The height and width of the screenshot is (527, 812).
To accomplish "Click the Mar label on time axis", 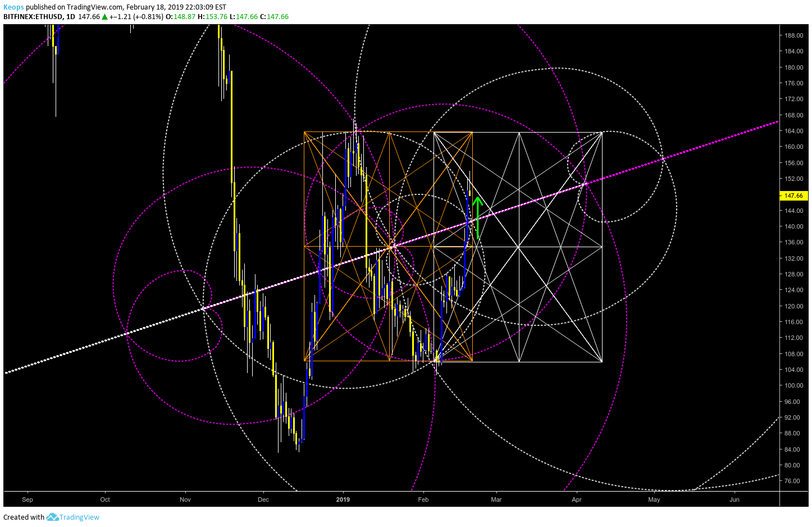I will tap(496, 499).
